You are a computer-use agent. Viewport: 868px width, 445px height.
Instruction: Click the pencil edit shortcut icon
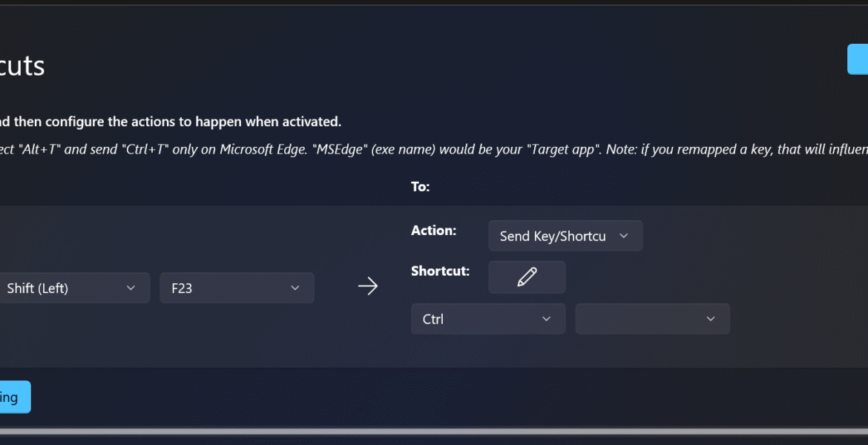527,277
